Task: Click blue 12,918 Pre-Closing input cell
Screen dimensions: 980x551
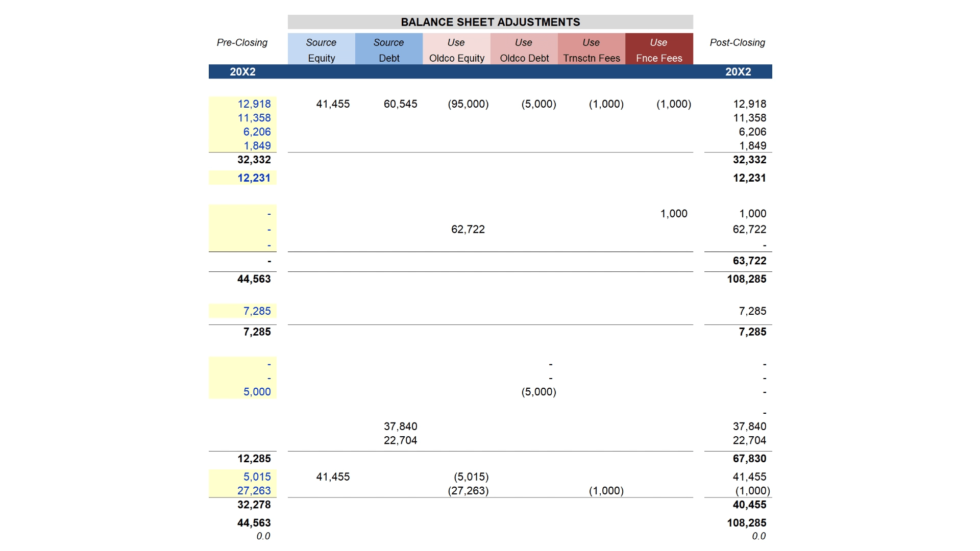Action: pos(254,104)
